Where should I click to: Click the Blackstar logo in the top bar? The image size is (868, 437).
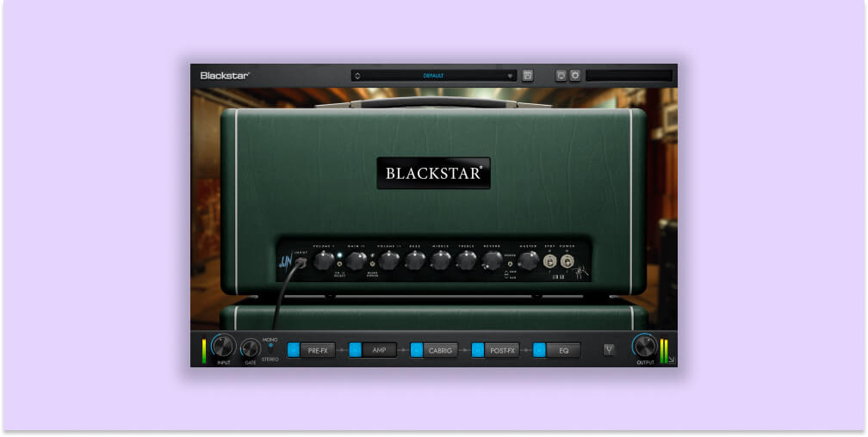(225, 76)
